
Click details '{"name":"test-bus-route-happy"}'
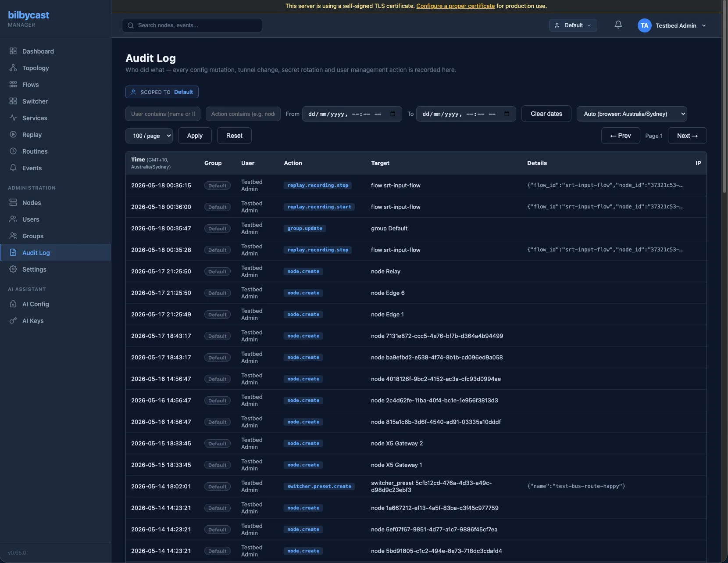tap(576, 486)
